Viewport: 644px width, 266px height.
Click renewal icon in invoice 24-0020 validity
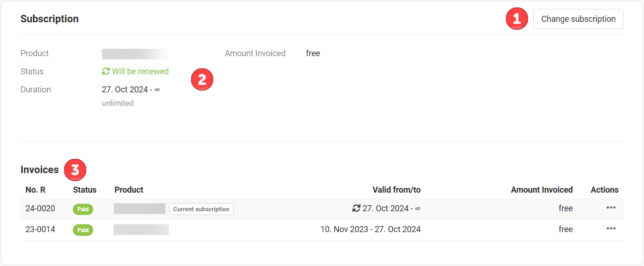pos(357,208)
